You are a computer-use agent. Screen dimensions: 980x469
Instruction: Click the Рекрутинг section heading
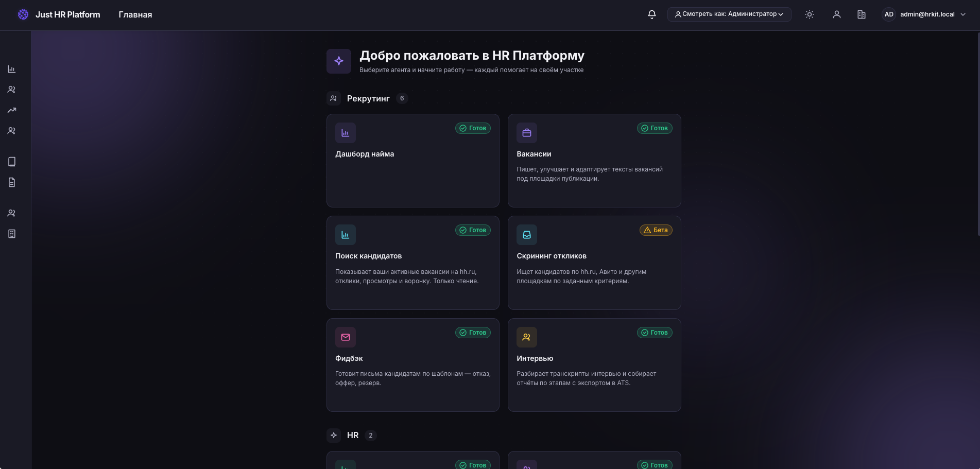pyautogui.click(x=368, y=98)
